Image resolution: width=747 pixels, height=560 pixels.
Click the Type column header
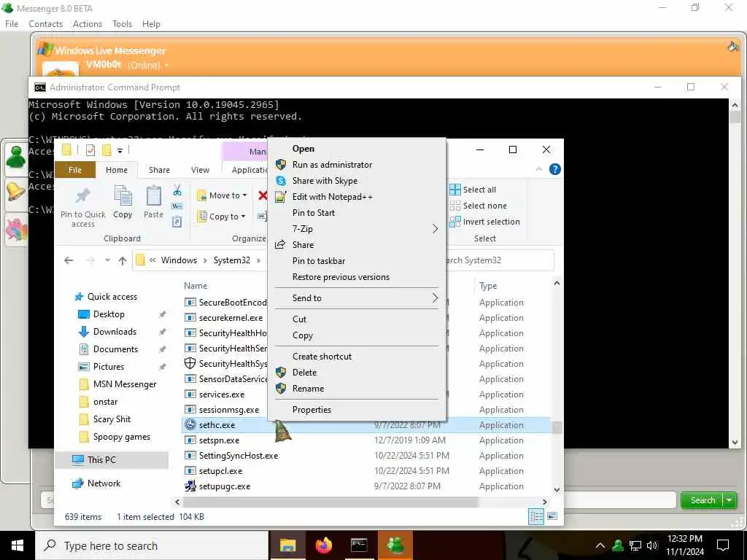pos(488,286)
